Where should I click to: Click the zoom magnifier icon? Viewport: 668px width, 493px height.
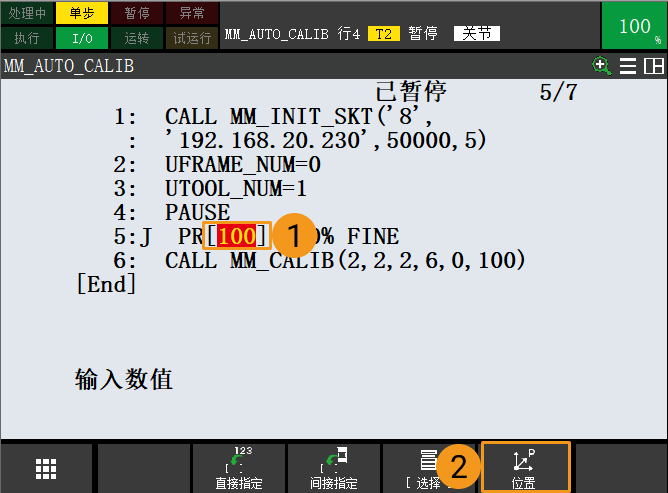(x=602, y=66)
